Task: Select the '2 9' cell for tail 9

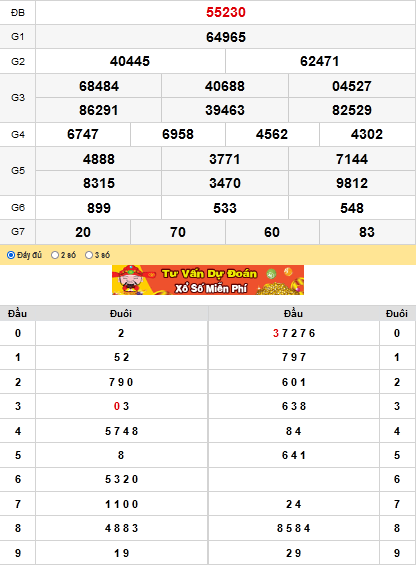Action: pos(294,553)
